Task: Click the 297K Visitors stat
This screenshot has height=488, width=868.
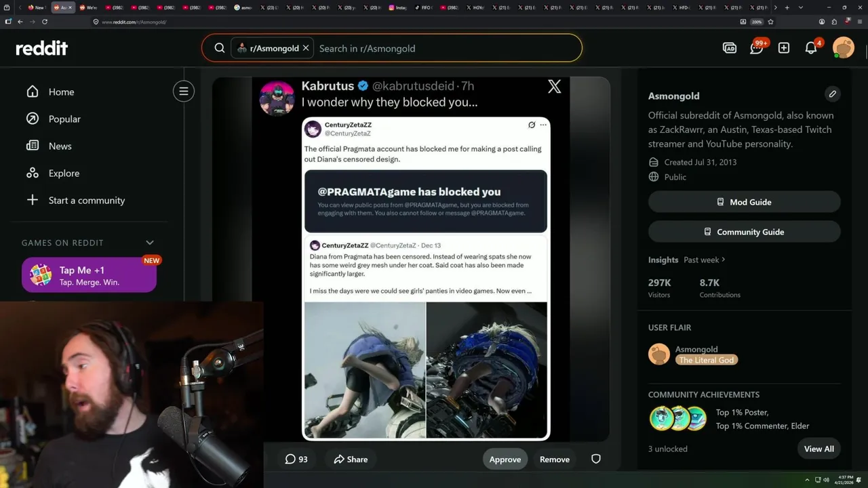Action: pyautogui.click(x=660, y=288)
